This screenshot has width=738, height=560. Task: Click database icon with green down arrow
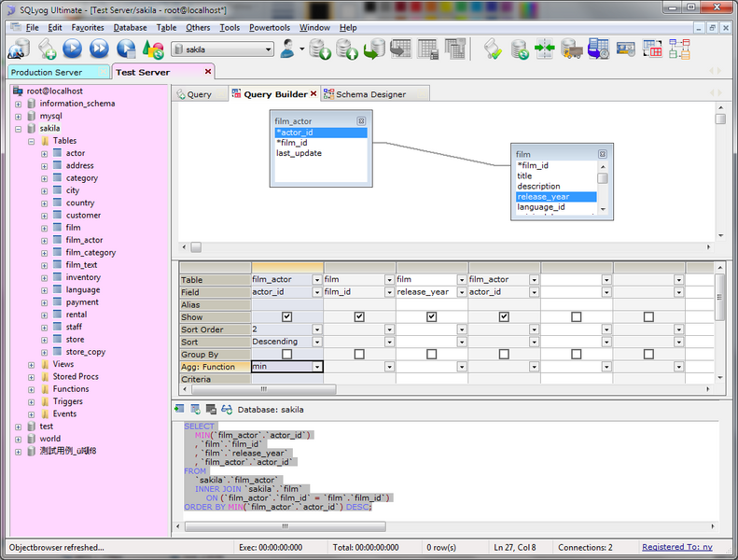point(320,49)
